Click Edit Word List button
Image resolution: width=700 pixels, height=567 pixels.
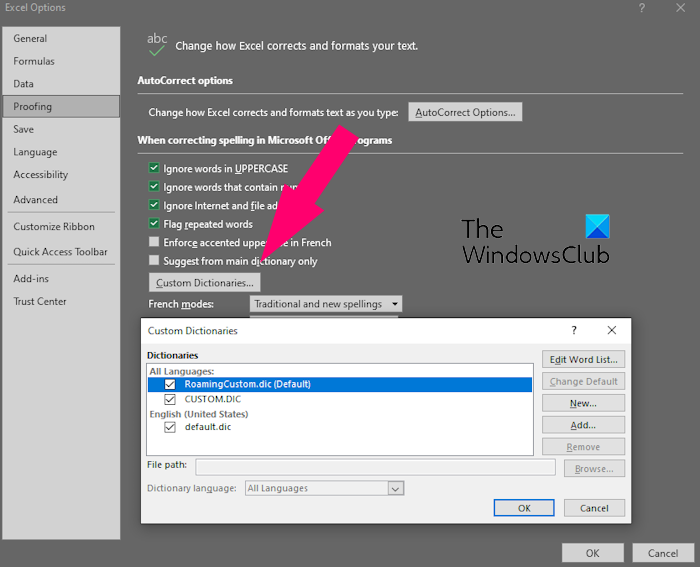click(x=583, y=359)
